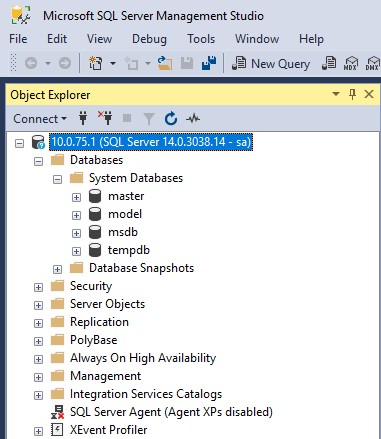Image resolution: width=381 pixels, height=439 pixels.
Task: Collapse the 10.0.75.1 server node
Action: (x=20, y=144)
